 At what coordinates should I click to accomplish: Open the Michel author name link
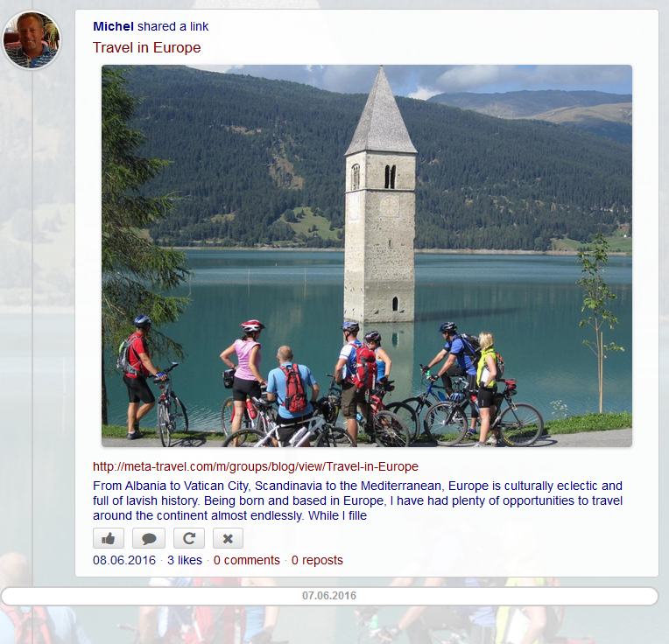tap(114, 26)
